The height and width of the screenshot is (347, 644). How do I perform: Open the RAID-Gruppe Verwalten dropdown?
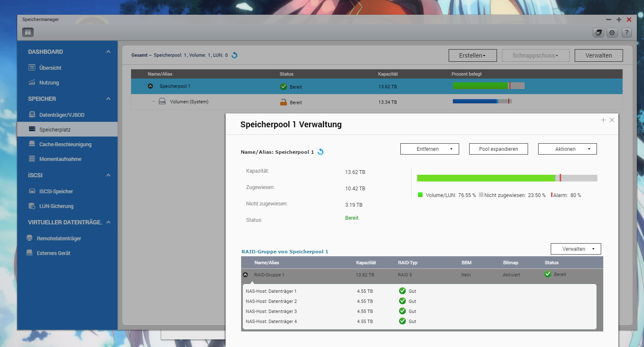pyautogui.click(x=576, y=249)
